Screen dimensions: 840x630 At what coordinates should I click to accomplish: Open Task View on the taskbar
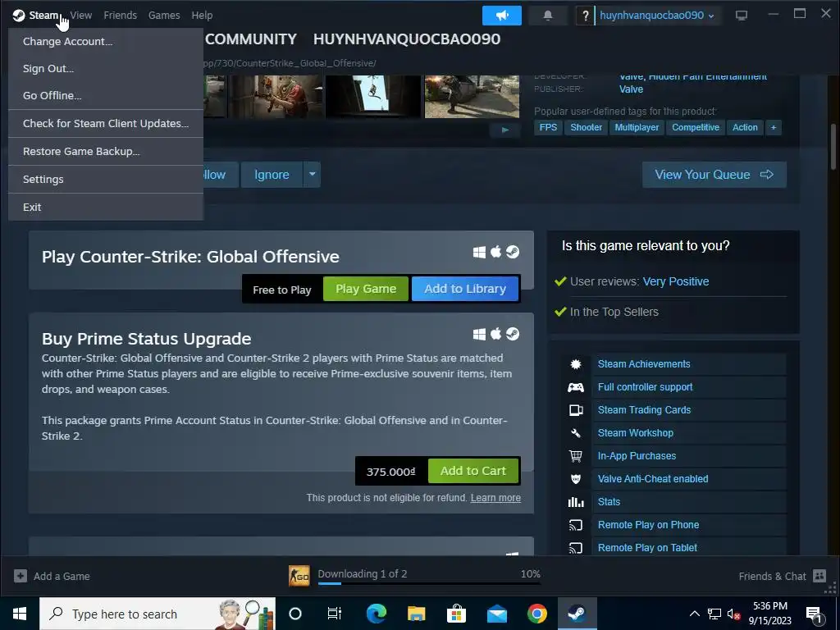click(x=335, y=614)
